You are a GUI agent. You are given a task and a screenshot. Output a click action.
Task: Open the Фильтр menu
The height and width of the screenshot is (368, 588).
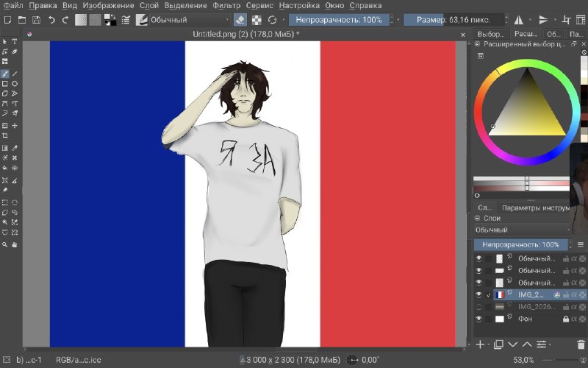(x=226, y=6)
